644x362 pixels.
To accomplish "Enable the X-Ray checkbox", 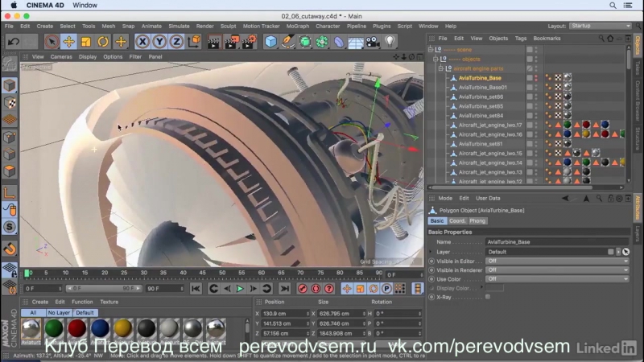I will pyautogui.click(x=488, y=297).
